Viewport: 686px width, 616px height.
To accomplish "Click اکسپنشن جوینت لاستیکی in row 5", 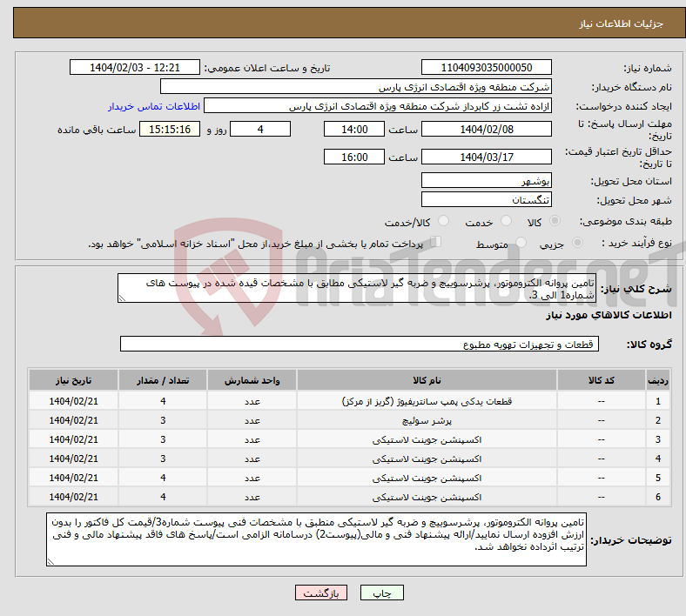I will 427,479.
